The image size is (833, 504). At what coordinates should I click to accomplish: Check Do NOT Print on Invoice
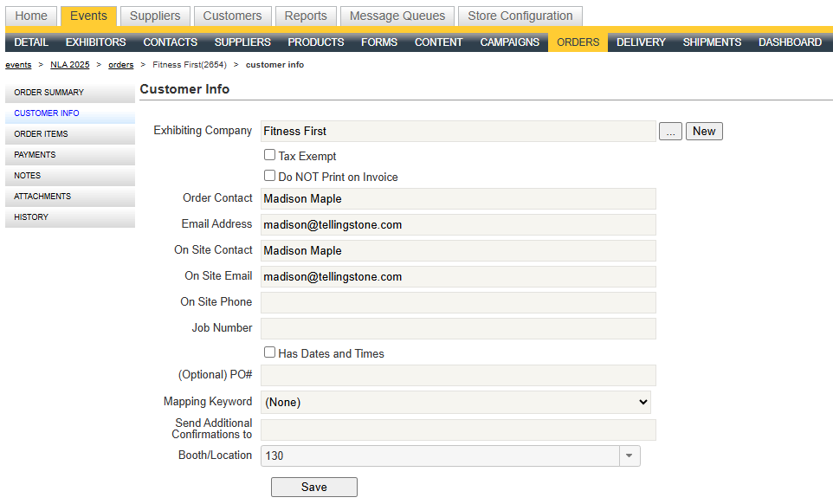[x=270, y=176]
